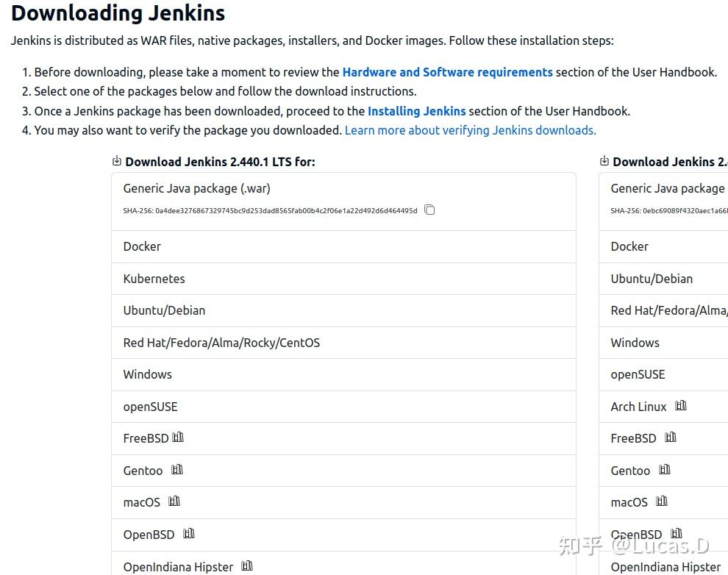728x575 pixels.
Task: Open OpenIndiana Hipster documentation icon in LTS column
Action: click(x=246, y=565)
